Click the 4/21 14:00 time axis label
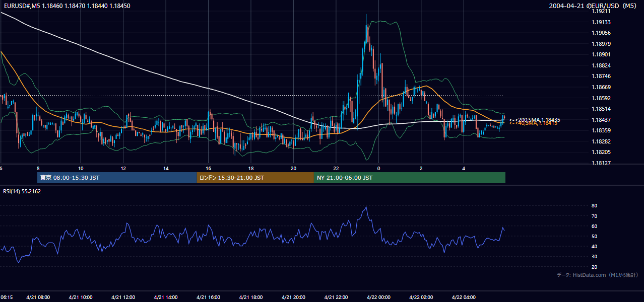 pyautogui.click(x=166, y=297)
